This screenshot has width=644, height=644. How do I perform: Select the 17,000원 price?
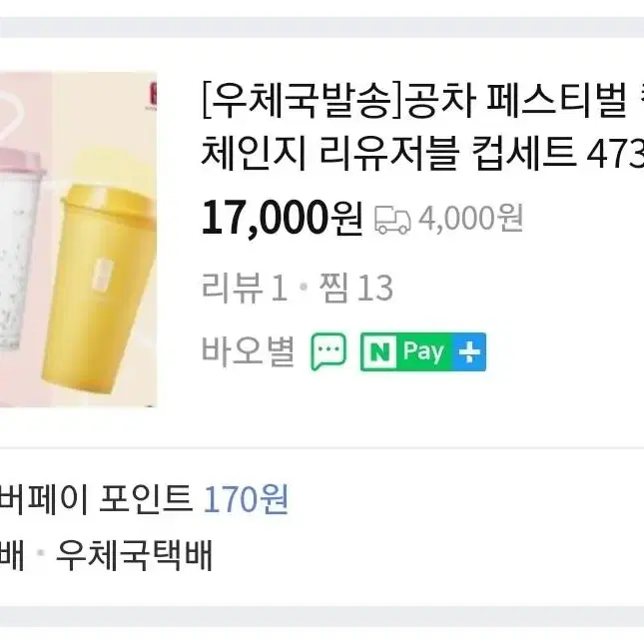(x=283, y=218)
